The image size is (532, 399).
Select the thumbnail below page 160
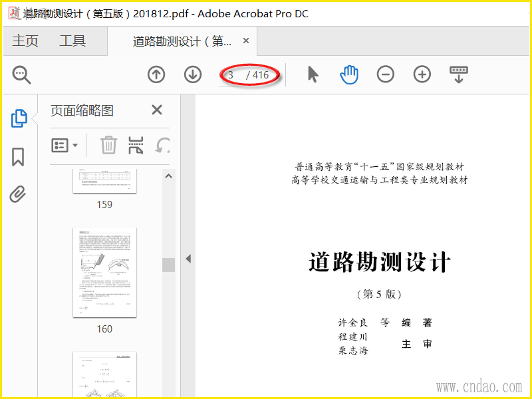[104, 374]
